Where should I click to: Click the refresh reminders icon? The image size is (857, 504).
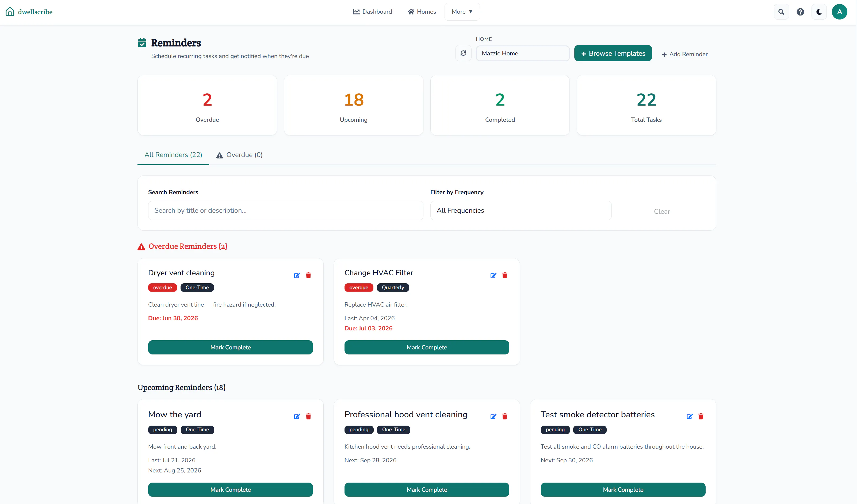click(x=463, y=54)
